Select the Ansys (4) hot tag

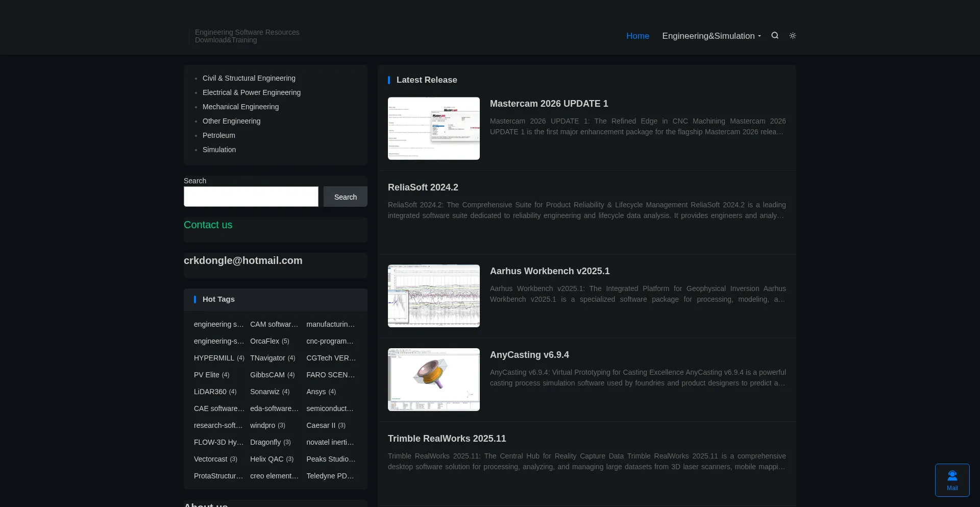(321, 392)
